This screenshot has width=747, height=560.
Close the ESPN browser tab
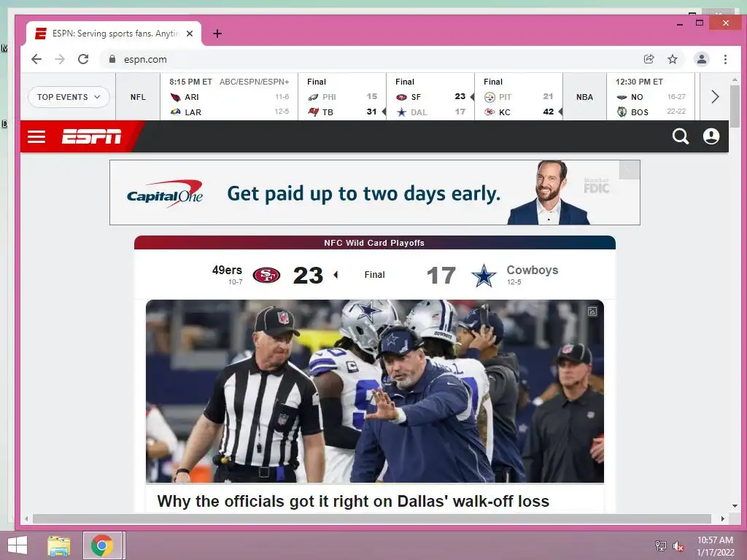tap(190, 34)
